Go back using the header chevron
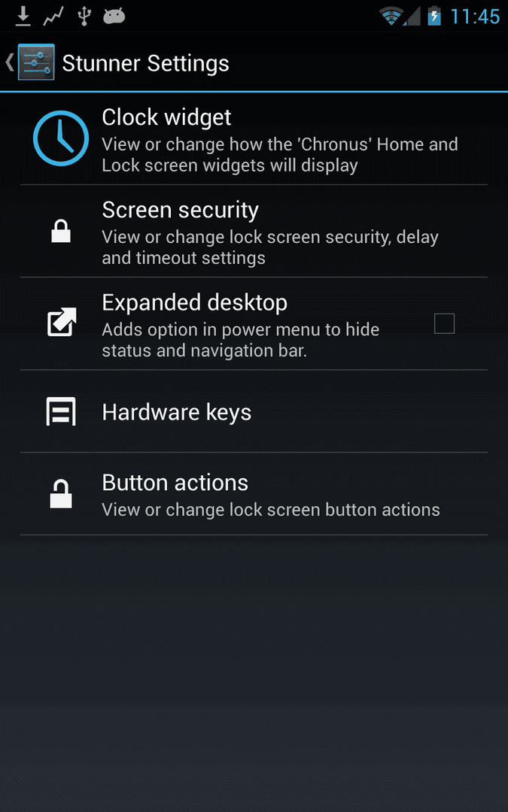The height and width of the screenshot is (812, 508). pyautogui.click(x=9, y=62)
